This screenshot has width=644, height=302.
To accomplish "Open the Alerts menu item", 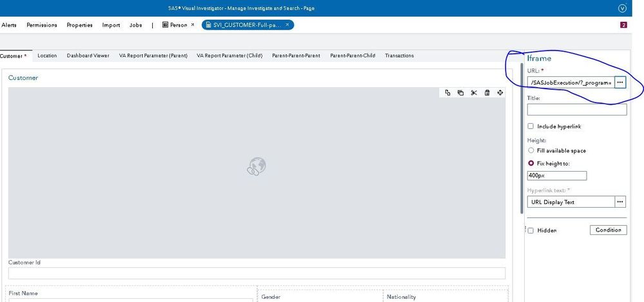I will pyautogui.click(x=8, y=25).
